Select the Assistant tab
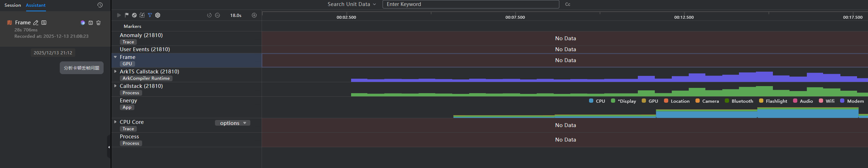Screen dimensions: 868x168 tap(36, 5)
